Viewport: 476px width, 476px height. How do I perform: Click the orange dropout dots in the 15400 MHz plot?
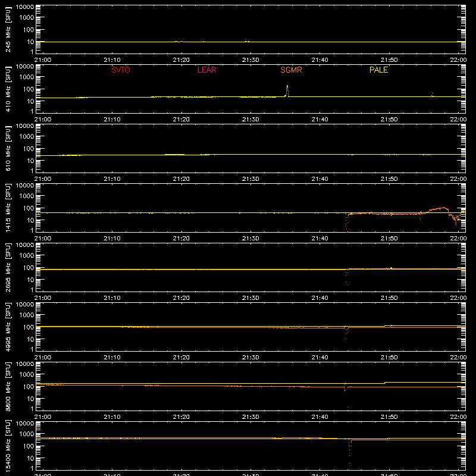click(350, 452)
